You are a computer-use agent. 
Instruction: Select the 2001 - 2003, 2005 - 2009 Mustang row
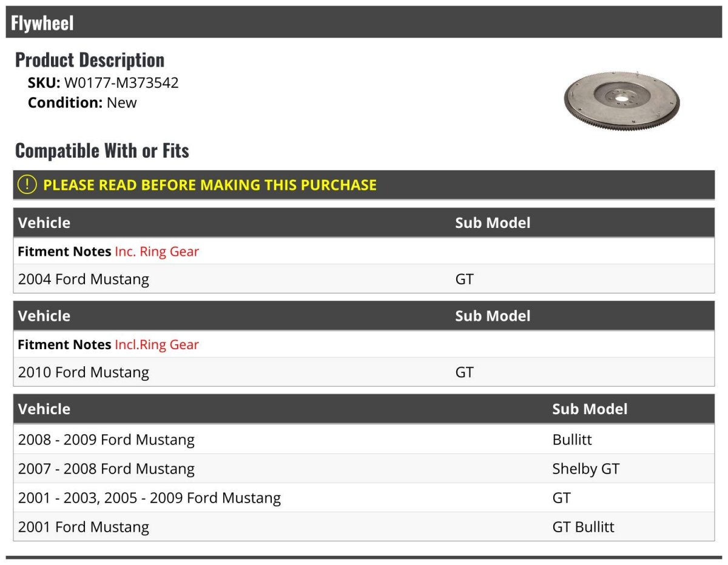point(364,498)
